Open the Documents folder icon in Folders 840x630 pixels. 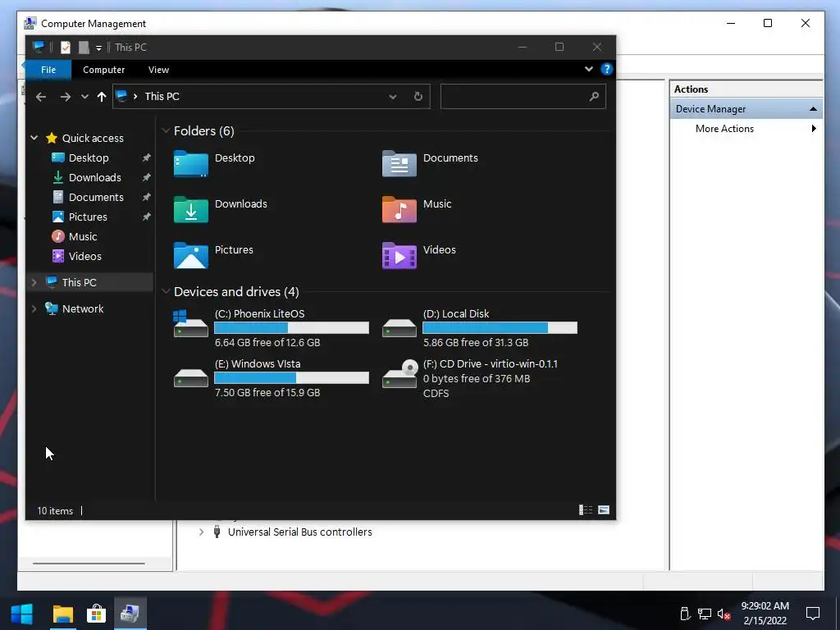click(399, 163)
